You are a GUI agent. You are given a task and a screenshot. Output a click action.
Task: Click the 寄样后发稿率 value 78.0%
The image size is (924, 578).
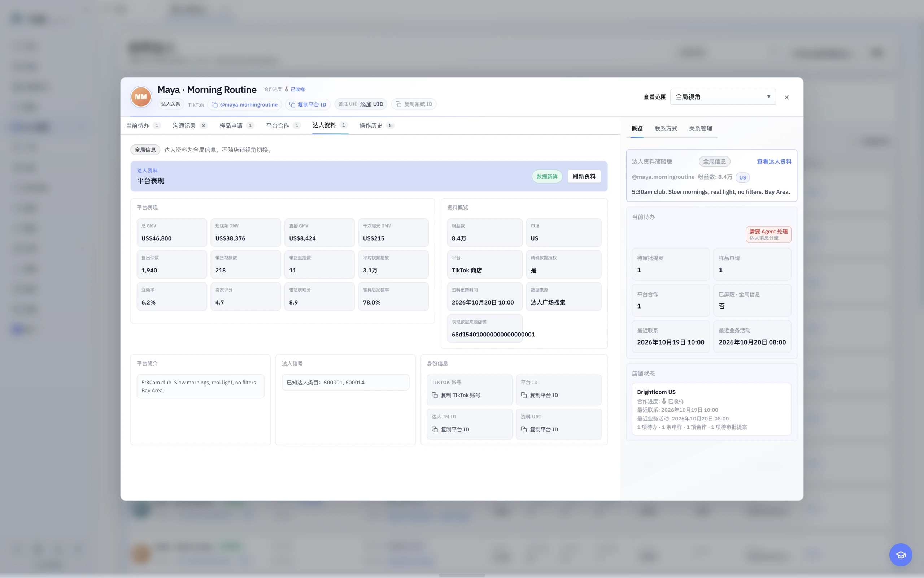(371, 302)
